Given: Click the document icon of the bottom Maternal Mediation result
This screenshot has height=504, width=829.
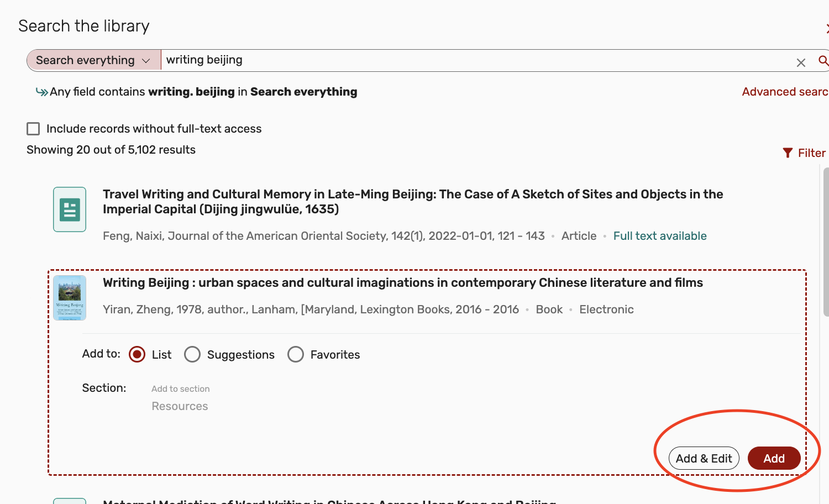Looking at the screenshot, I should (x=70, y=500).
